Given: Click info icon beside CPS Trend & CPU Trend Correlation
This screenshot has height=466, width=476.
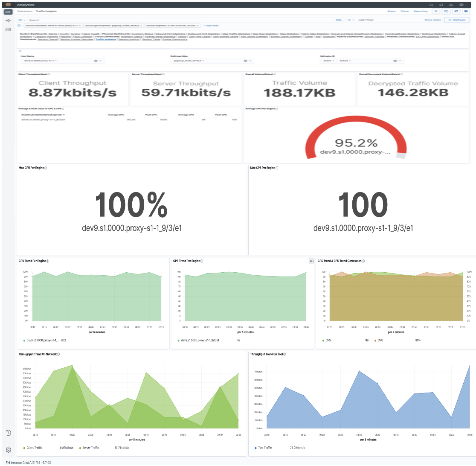Looking at the screenshot, I should 363,261.
